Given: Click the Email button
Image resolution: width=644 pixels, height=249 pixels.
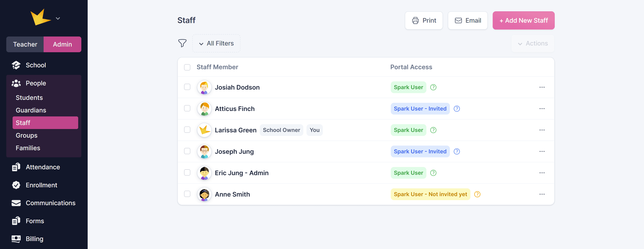Looking at the screenshot, I should click(x=467, y=21).
